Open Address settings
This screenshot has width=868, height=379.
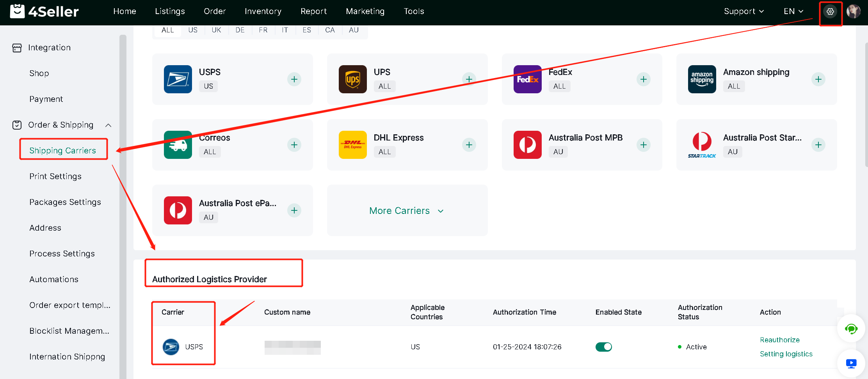(x=45, y=228)
